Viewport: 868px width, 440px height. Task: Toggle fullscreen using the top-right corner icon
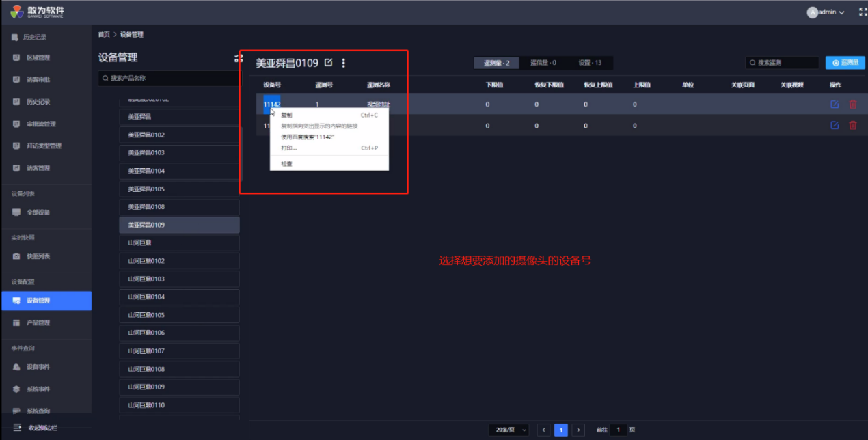click(863, 12)
